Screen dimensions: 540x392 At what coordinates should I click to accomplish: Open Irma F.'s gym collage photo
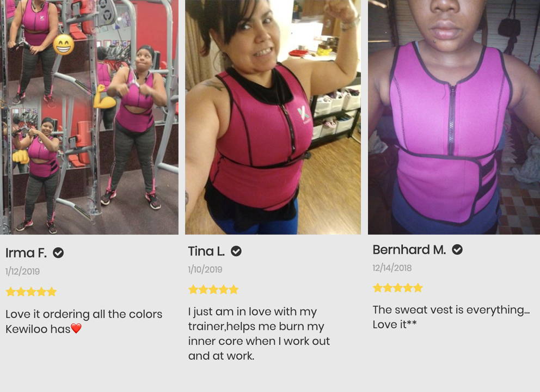pyautogui.click(x=89, y=117)
